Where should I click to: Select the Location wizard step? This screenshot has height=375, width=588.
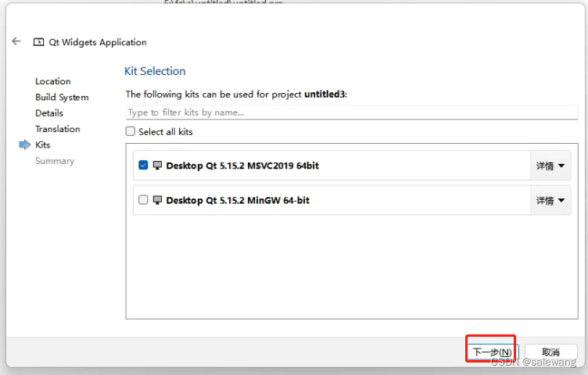tap(53, 81)
